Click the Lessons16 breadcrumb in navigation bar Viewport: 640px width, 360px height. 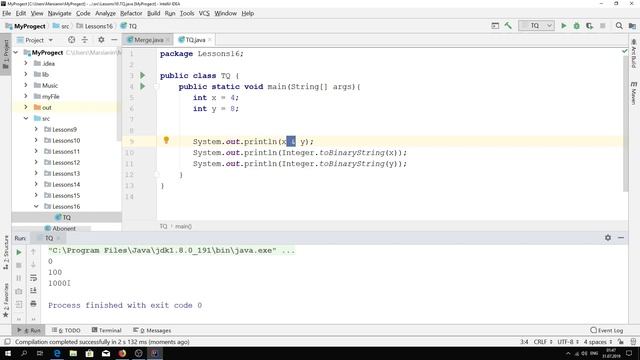click(94, 26)
